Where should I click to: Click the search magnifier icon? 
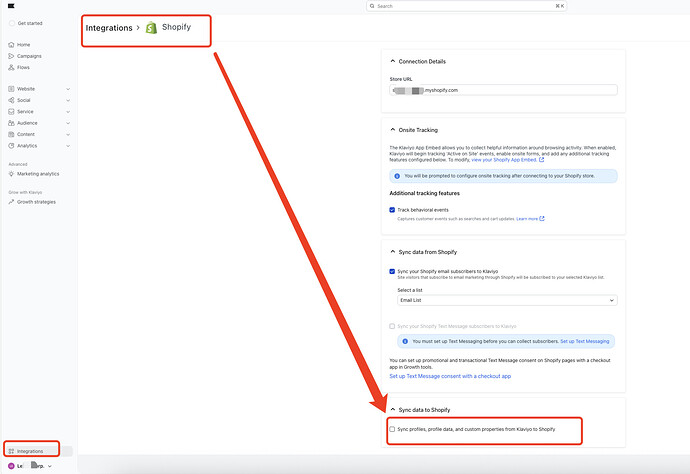click(372, 6)
